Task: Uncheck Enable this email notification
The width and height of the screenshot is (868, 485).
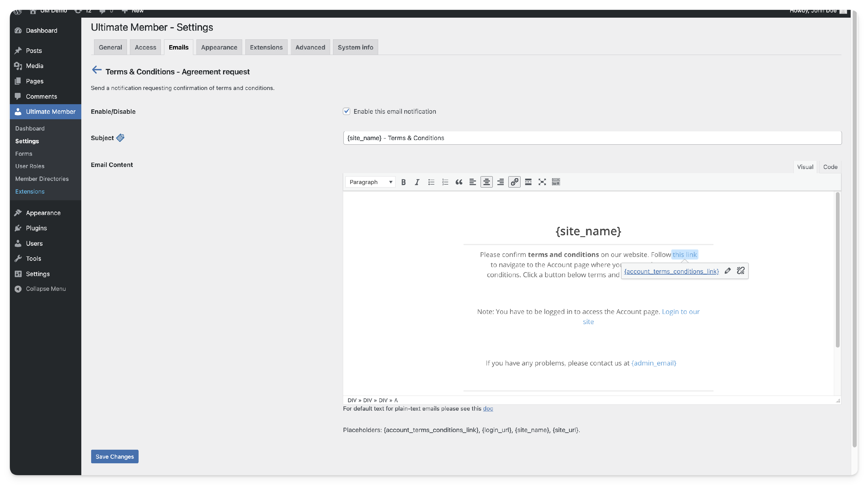Action: [346, 111]
